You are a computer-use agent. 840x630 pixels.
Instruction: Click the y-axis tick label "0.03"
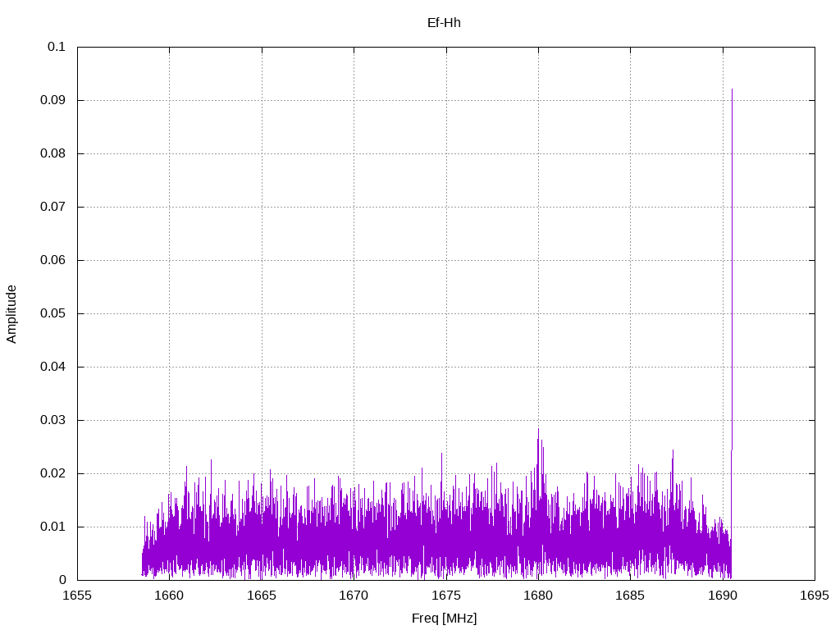53,420
